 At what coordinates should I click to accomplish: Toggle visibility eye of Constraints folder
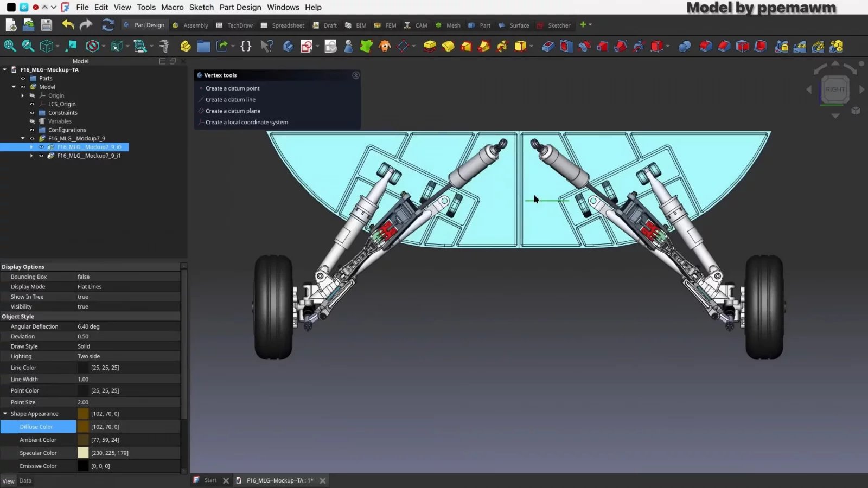[32, 113]
